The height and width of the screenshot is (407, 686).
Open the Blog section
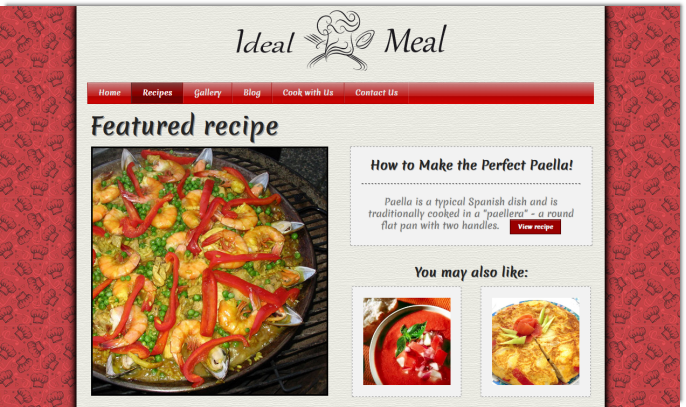coord(252,93)
